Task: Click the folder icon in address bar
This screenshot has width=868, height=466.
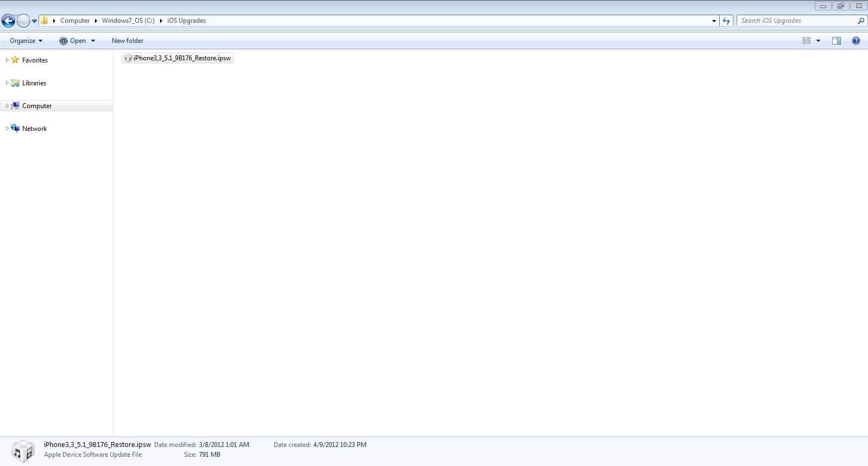Action: 45,21
